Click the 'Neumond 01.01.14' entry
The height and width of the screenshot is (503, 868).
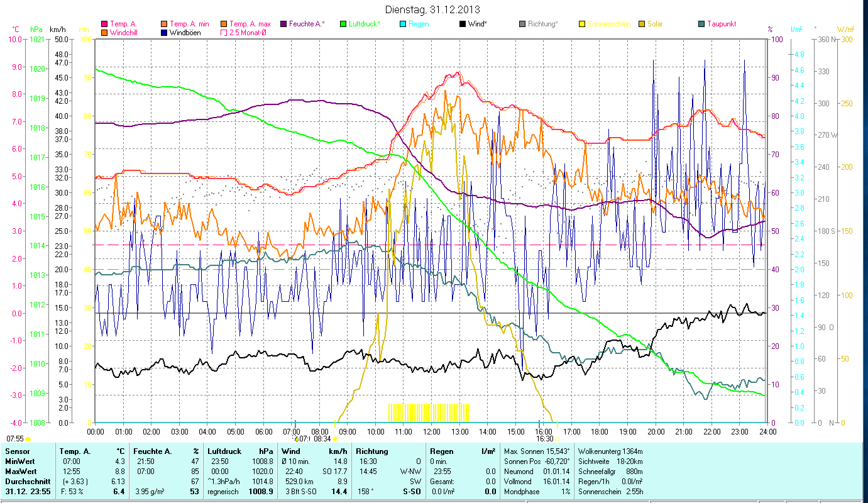coord(537,472)
